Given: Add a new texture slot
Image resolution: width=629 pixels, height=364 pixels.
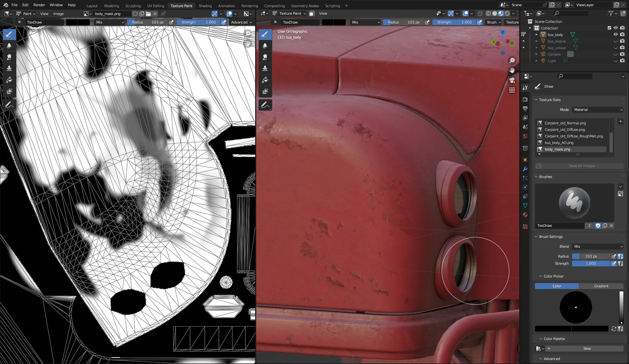Looking at the screenshot, I should pyautogui.click(x=620, y=121).
